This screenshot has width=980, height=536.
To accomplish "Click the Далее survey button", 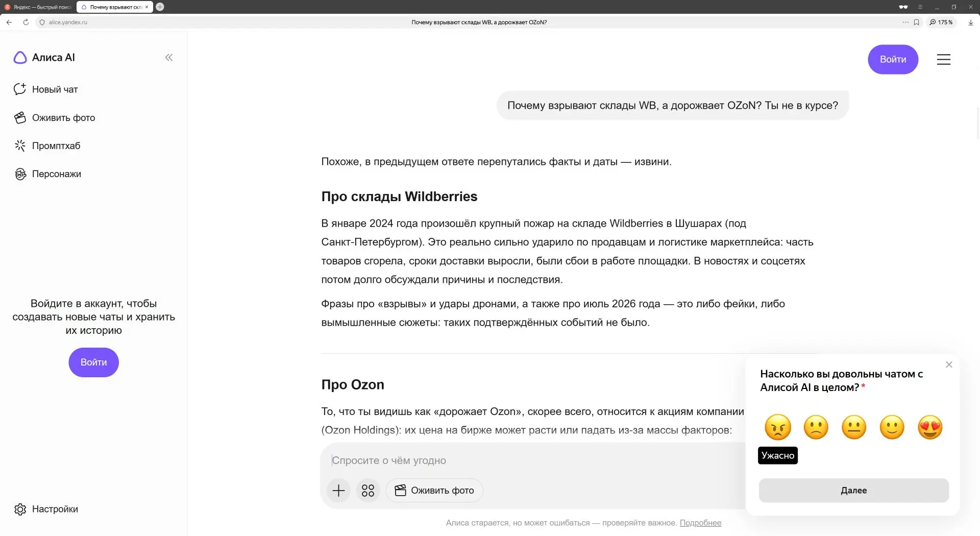I will tap(853, 491).
